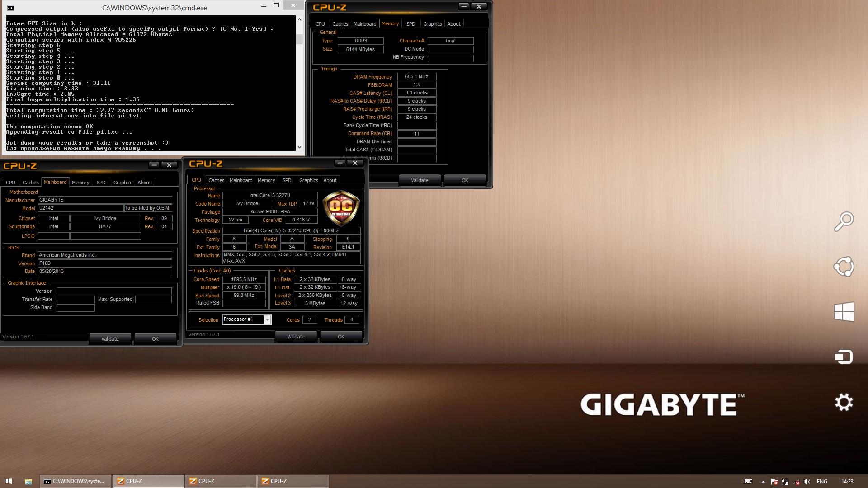Open the Search charm magnifier icon
The image size is (868, 488).
point(844,221)
